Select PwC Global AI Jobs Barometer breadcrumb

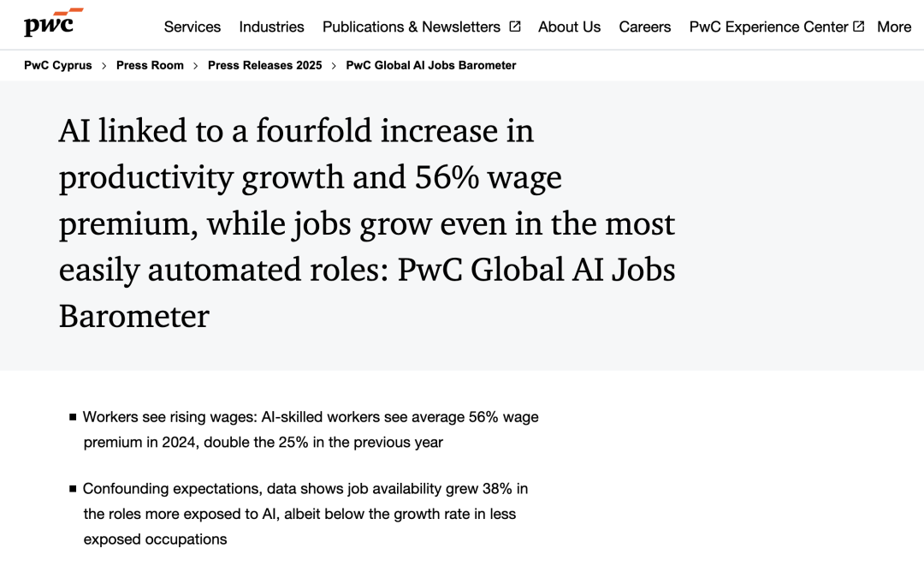point(430,65)
